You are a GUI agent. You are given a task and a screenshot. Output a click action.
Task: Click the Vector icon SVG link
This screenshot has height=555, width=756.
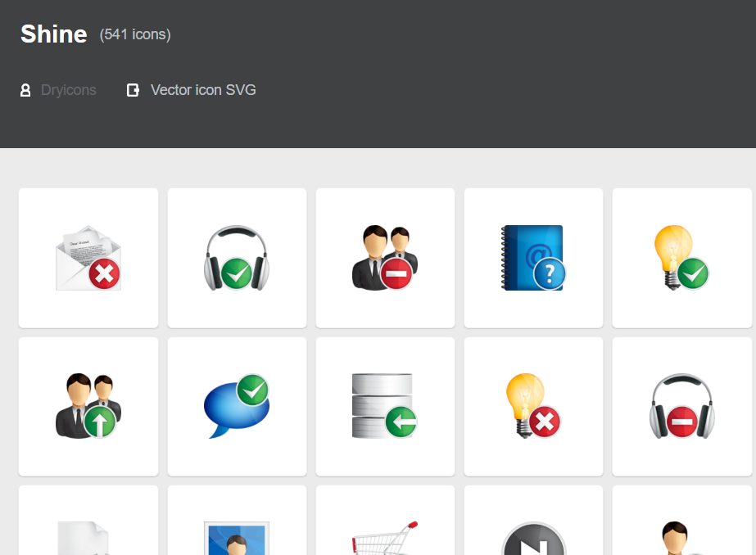[203, 90]
